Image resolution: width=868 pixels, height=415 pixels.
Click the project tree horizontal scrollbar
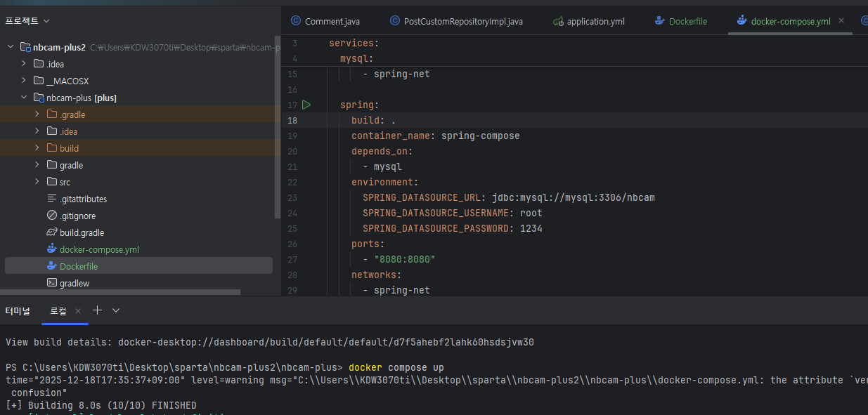(x=120, y=292)
